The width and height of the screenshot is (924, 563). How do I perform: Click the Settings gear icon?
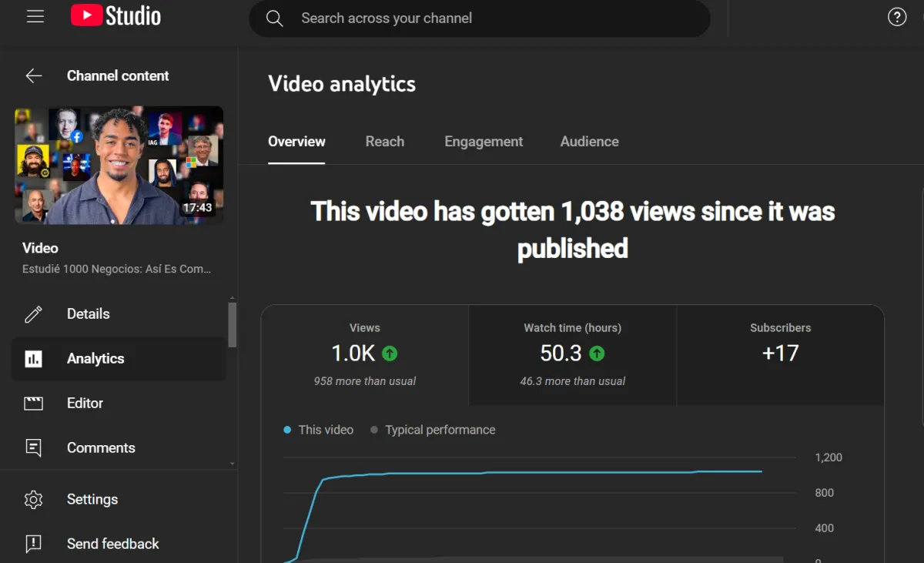pyautogui.click(x=33, y=500)
